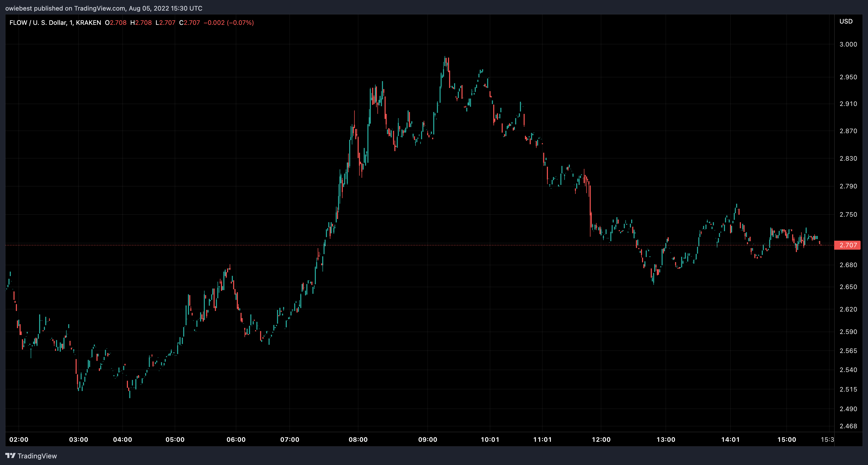Click the USD currency label
868x465 pixels.
tap(846, 21)
